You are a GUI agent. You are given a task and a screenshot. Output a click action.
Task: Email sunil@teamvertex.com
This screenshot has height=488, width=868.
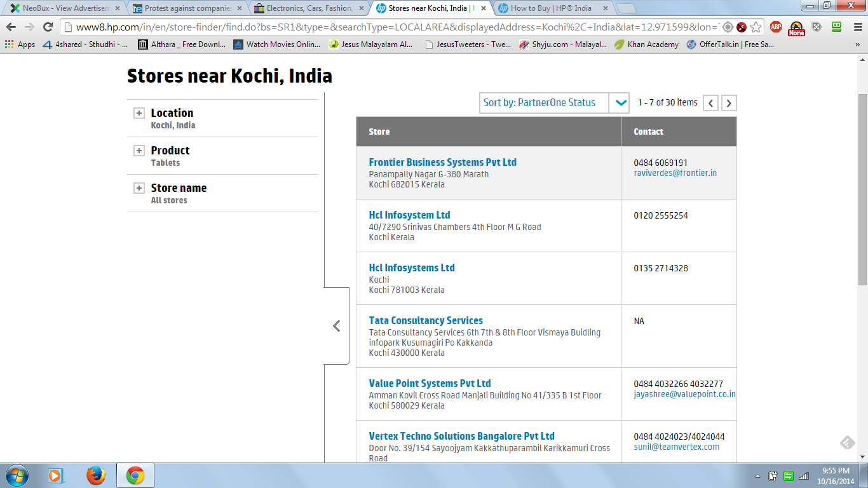[x=677, y=447]
